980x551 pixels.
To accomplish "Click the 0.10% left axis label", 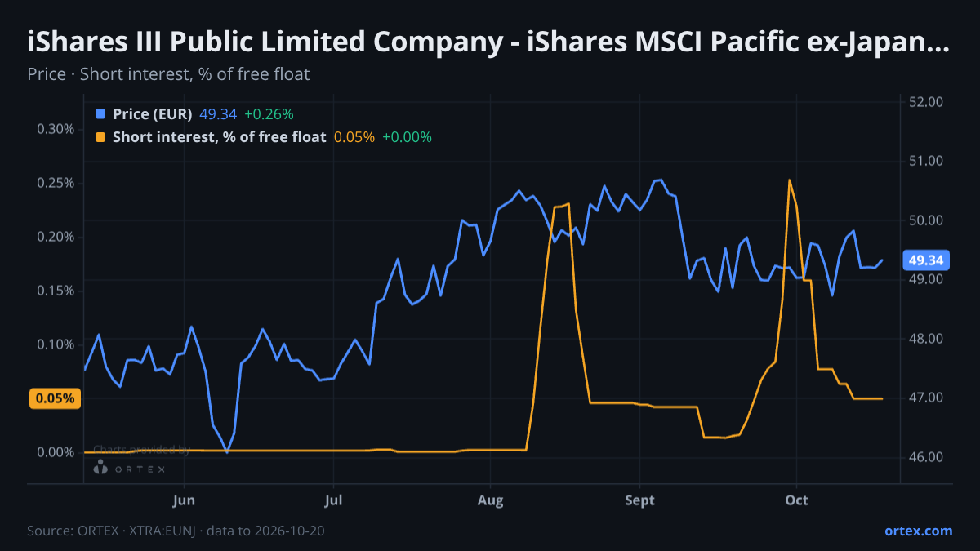I will pos(57,344).
